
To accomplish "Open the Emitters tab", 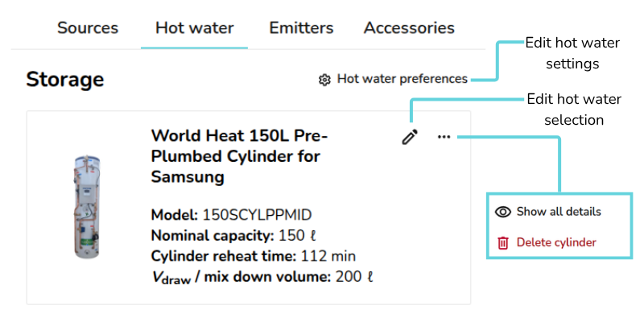I will coord(301,28).
